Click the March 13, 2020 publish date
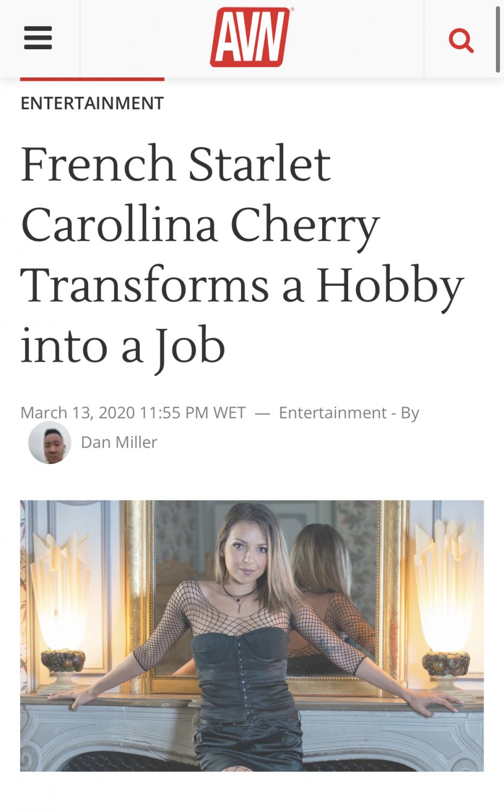The height and width of the screenshot is (812, 504). click(77, 413)
